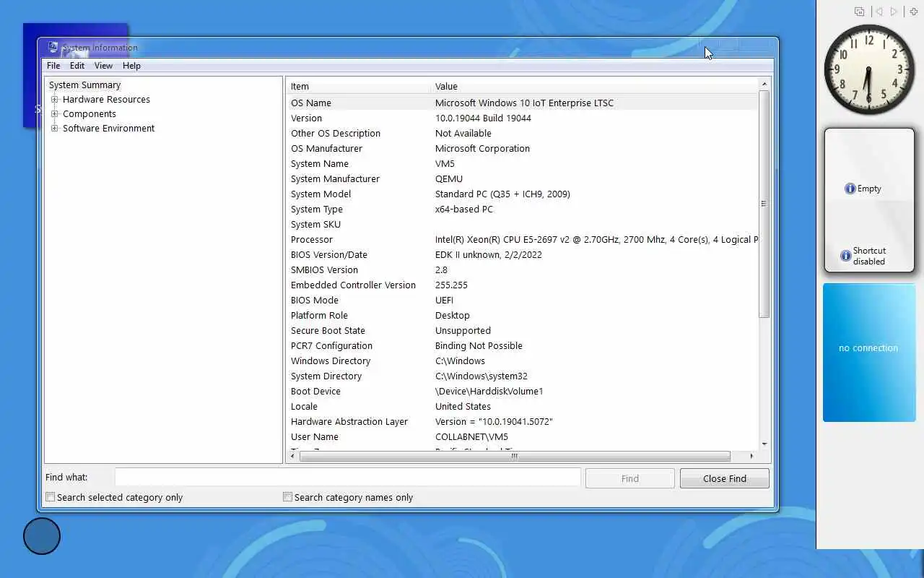Click 'EDK II unknown, 2/2/2022' value
924x578 pixels.
click(489, 255)
